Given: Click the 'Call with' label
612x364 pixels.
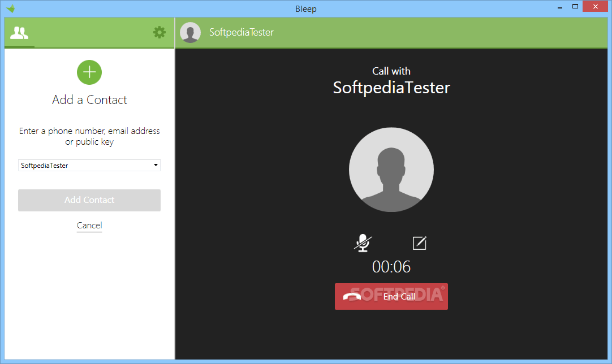Looking at the screenshot, I should click(x=391, y=71).
